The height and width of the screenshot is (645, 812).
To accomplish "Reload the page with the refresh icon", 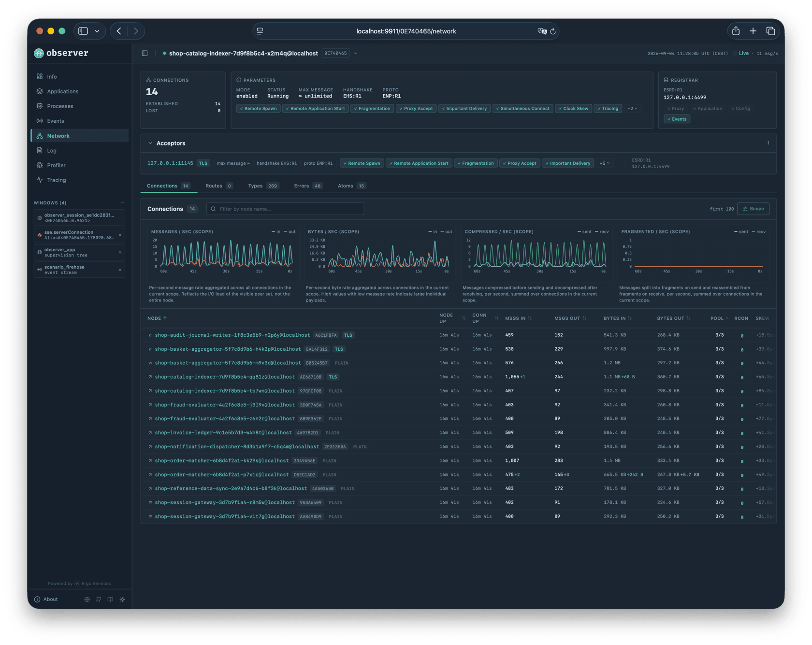I will pos(553,31).
